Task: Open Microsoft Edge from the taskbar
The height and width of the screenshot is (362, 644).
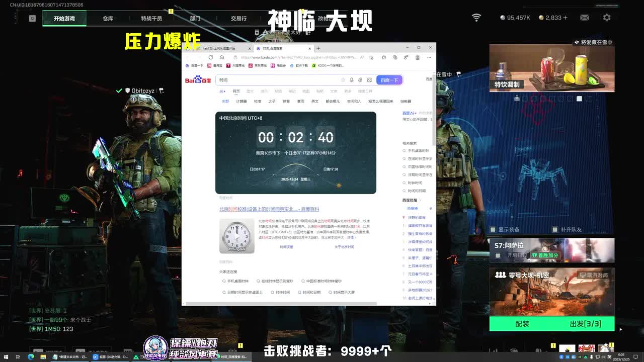Action: (31, 357)
